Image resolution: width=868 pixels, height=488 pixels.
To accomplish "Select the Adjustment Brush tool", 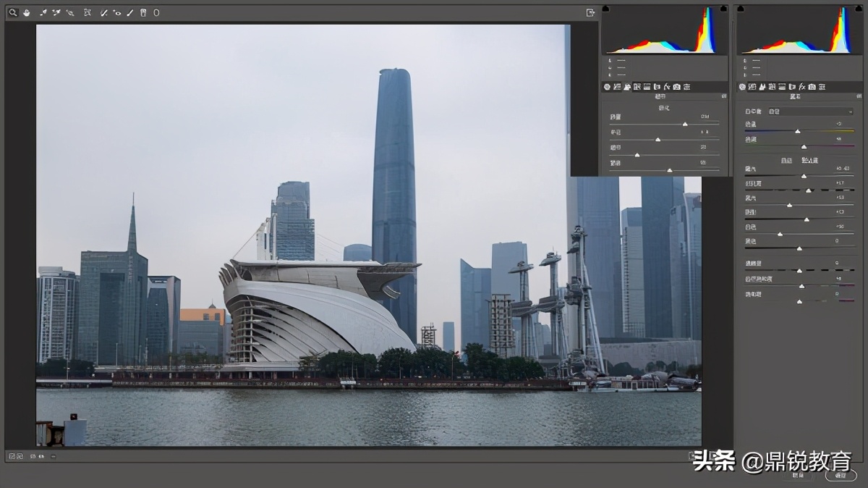I will tap(129, 12).
